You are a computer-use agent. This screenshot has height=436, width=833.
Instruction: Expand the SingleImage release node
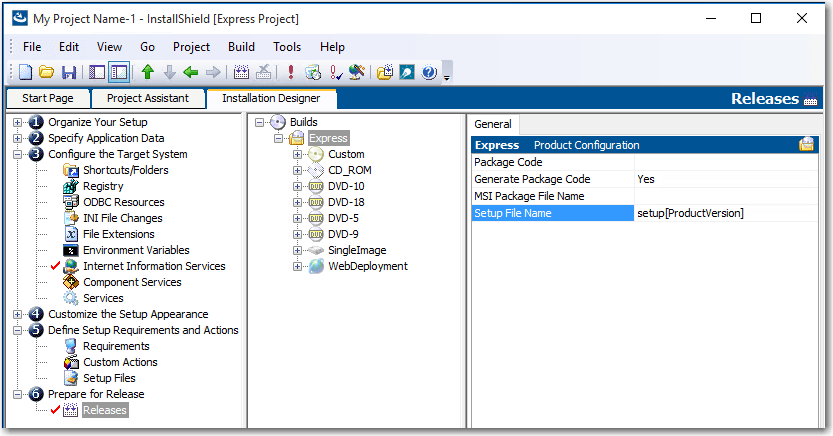pos(298,250)
